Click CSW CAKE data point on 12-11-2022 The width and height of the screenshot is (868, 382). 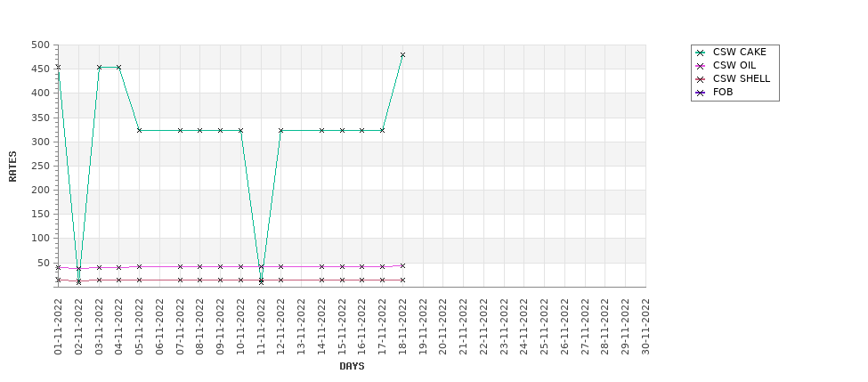tap(280, 130)
